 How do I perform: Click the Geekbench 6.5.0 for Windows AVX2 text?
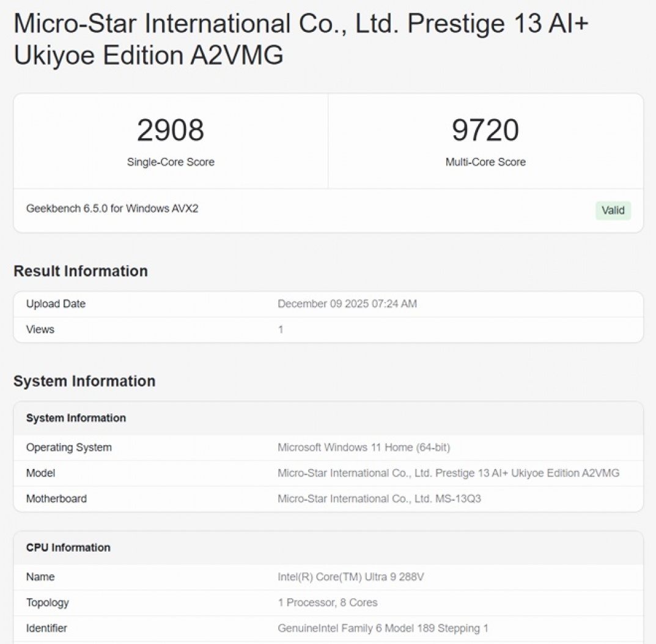112,209
